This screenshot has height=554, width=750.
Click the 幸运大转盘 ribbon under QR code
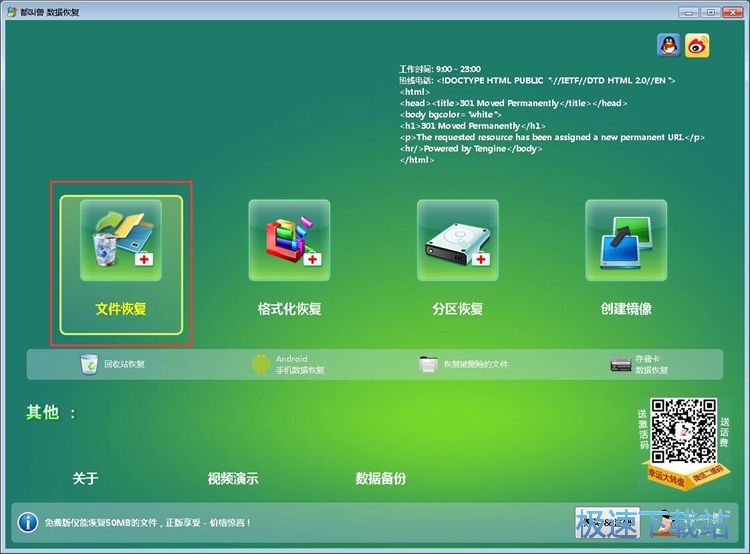(x=667, y=477)
